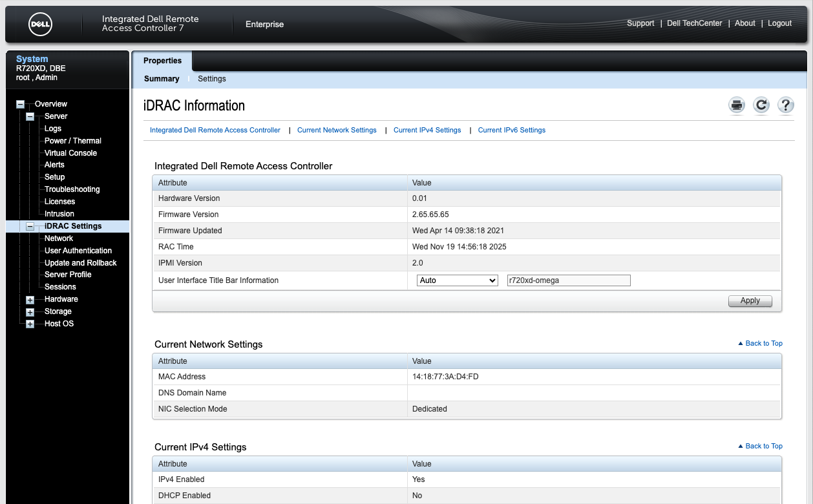Screen dimensions: 813x504
Task: Select the Summary tab
Action: tap(161, 78)
